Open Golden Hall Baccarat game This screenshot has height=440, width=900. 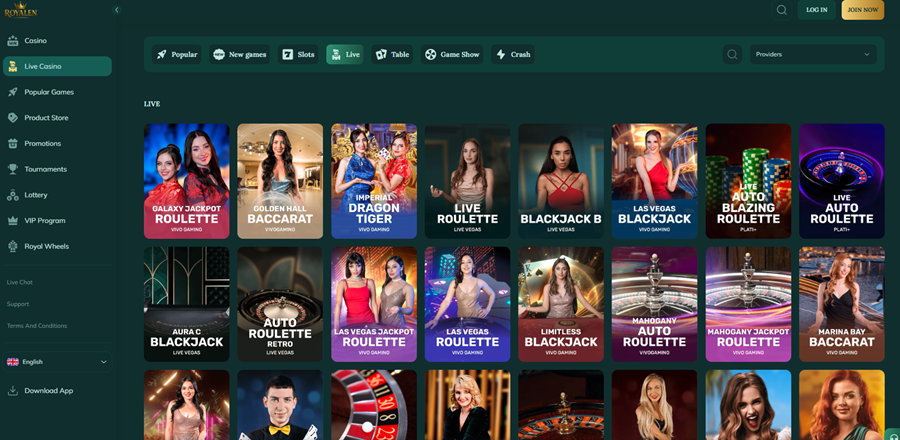point(280,181)
